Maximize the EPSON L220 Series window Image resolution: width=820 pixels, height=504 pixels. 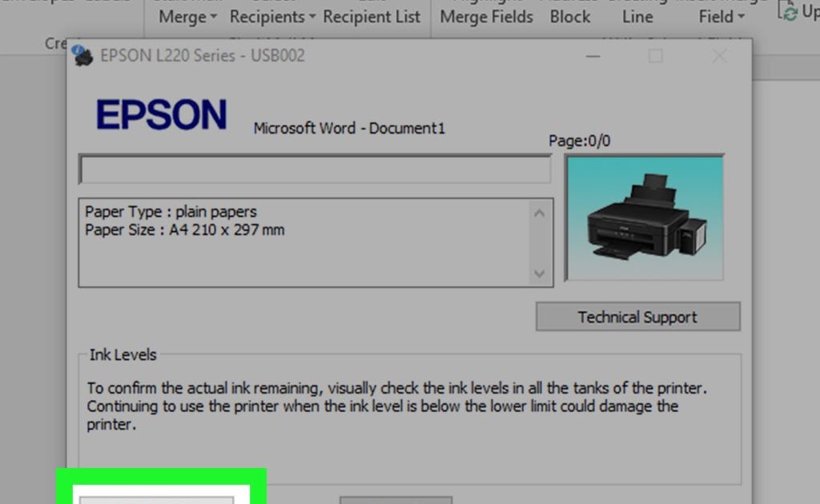pos(655,56)
